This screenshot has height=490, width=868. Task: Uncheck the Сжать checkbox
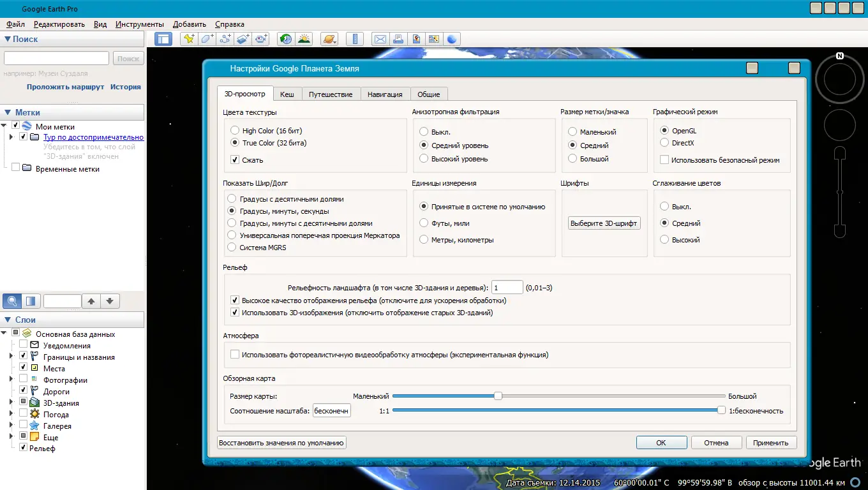235,160
